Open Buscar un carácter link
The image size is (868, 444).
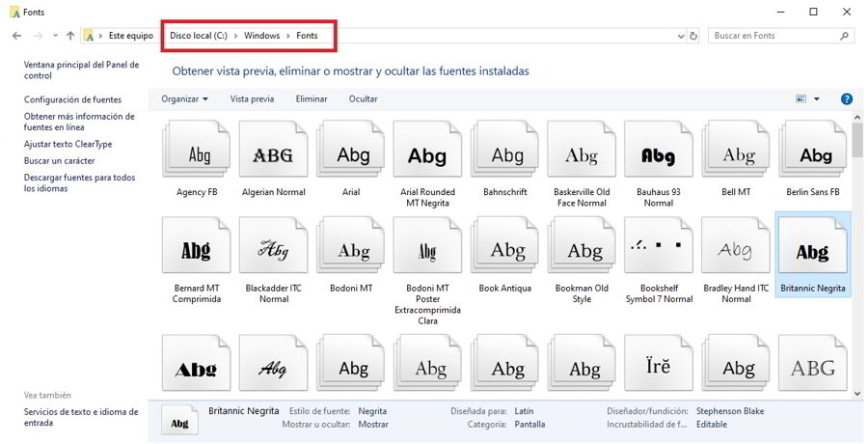coord(59,161)
